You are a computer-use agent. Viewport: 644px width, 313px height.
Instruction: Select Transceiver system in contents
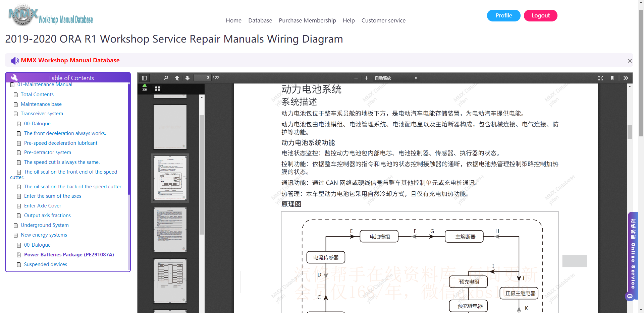tap(42, 114)
